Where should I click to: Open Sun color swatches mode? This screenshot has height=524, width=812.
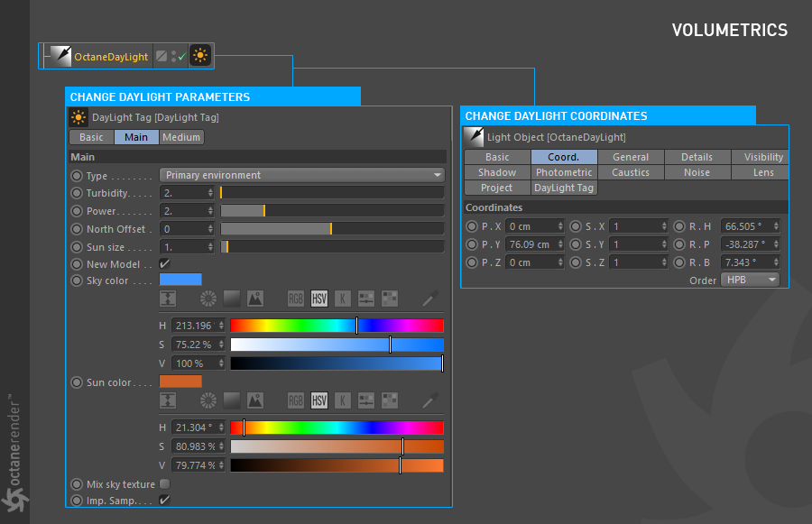(390, 400)
